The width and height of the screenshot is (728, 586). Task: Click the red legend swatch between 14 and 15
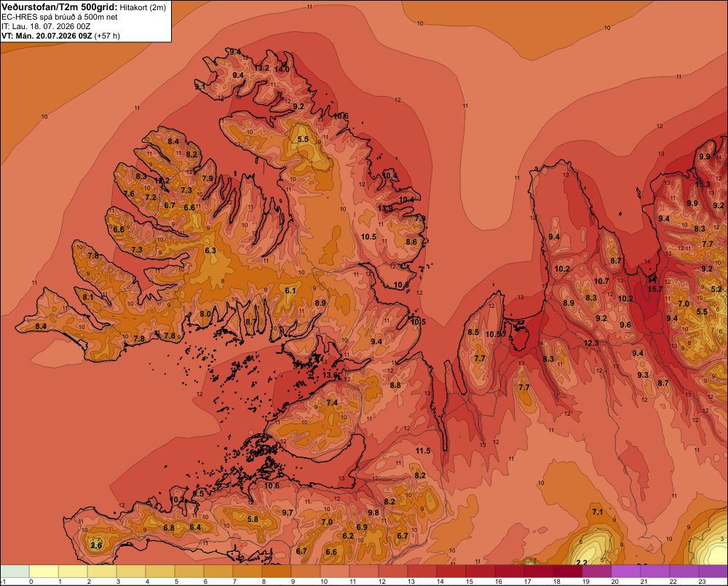(451, 571)
